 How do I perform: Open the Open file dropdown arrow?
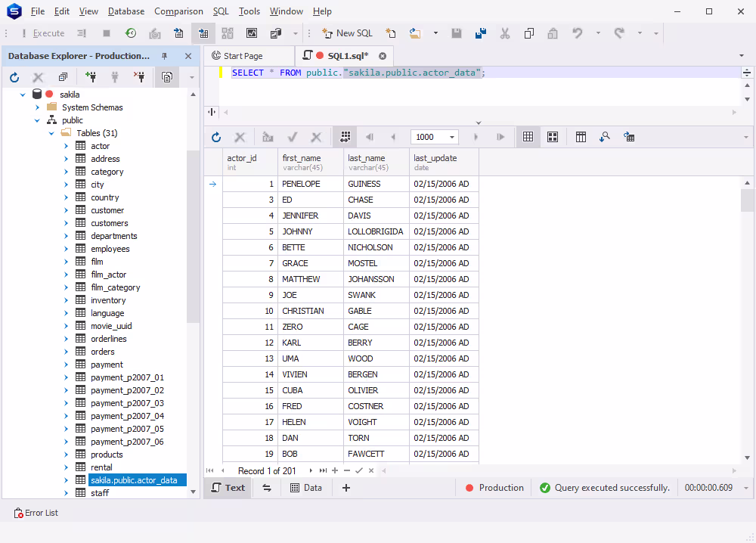435,33
